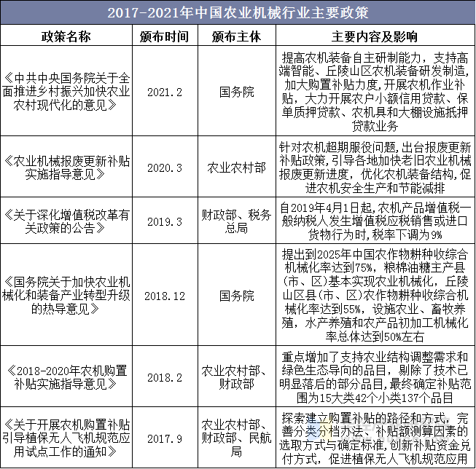Image resolution: width=476 pixels, height=469 pixels.
Task: Click the date cell 2019.3
Action: (x=165, y=222)
